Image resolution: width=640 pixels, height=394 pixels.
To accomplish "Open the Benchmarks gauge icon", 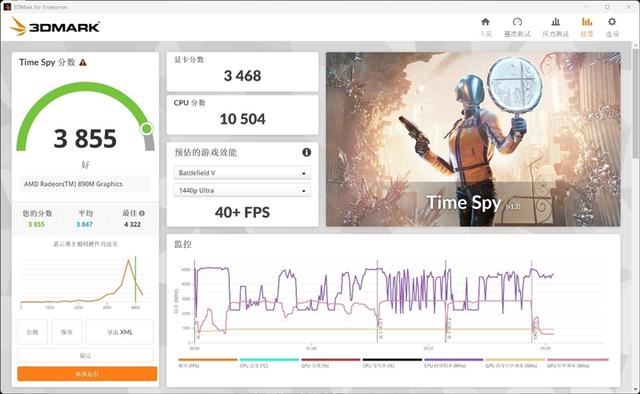I will 517,22.
